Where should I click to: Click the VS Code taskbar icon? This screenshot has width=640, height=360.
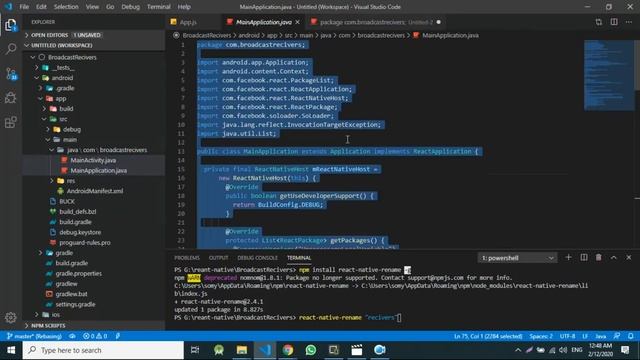tap(265, 350)
